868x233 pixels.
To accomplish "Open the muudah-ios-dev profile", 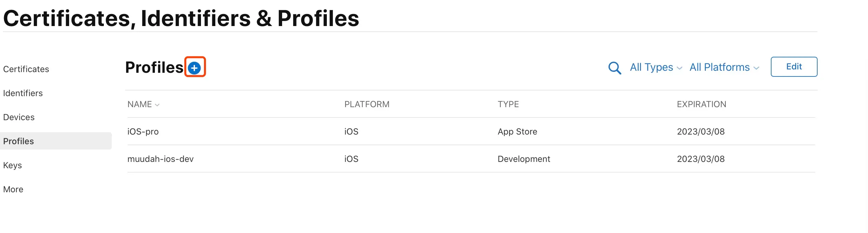I will [160, 159].
